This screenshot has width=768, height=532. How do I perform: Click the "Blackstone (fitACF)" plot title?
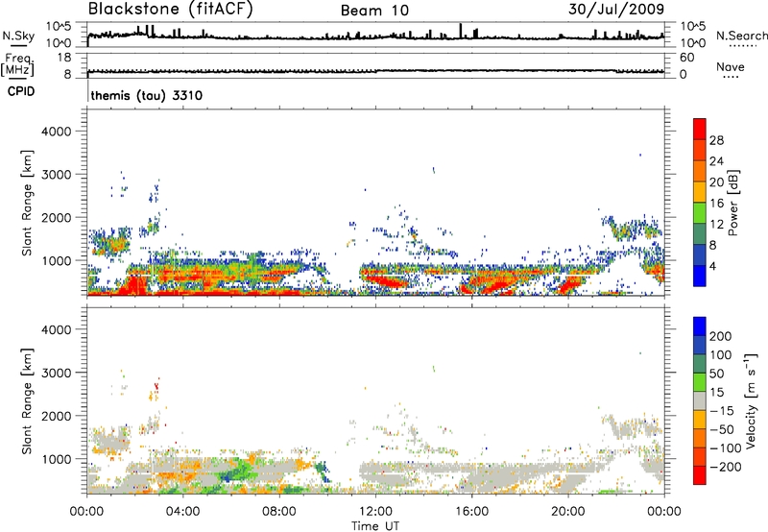coord(171,9)
